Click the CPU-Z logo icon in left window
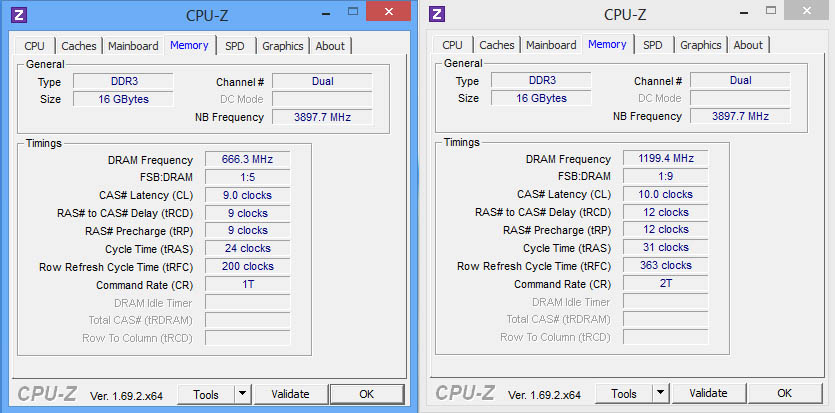Viewport: 835px width, 413px height. 19,14
